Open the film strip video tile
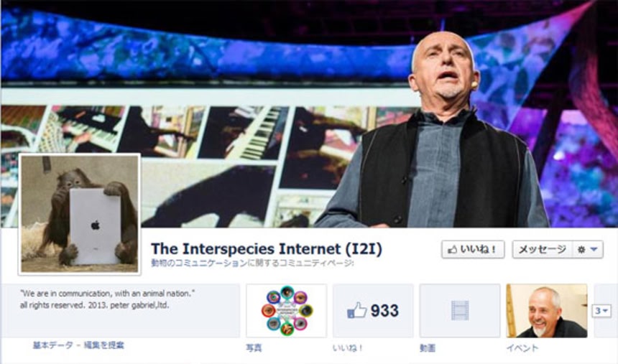The image size is (618, 364). 460,310
